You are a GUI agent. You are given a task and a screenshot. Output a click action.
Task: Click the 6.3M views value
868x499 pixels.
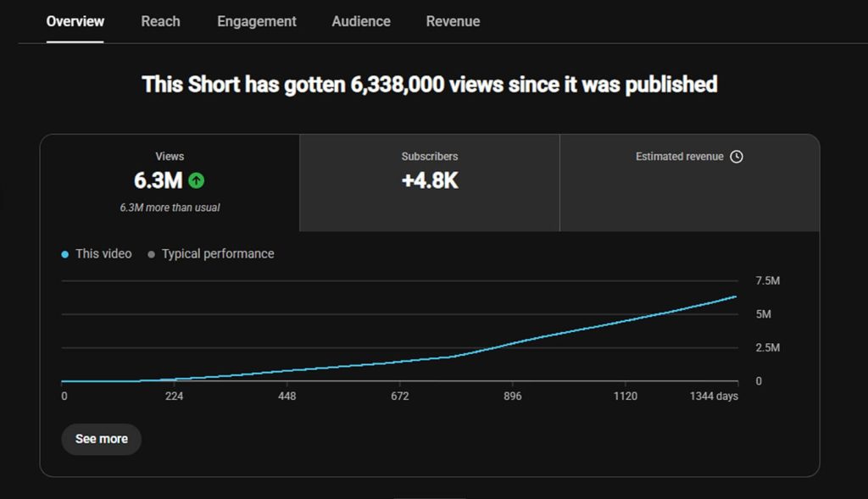click(159, 180)
